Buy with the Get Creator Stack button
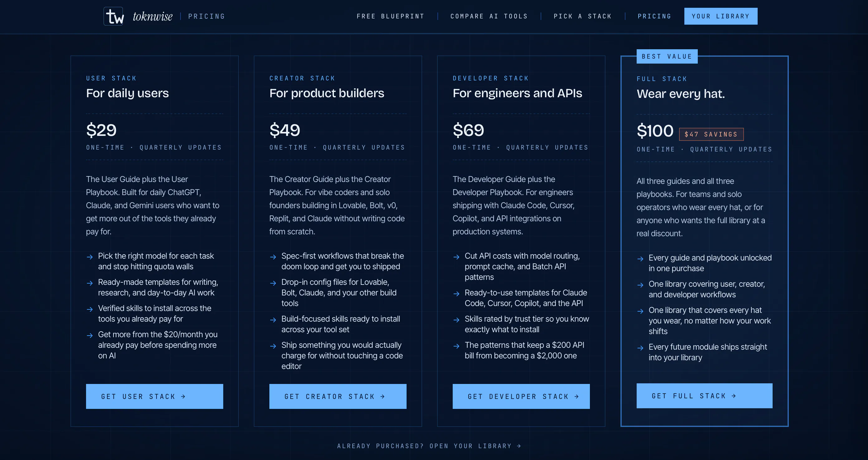 tap(338, 396)
